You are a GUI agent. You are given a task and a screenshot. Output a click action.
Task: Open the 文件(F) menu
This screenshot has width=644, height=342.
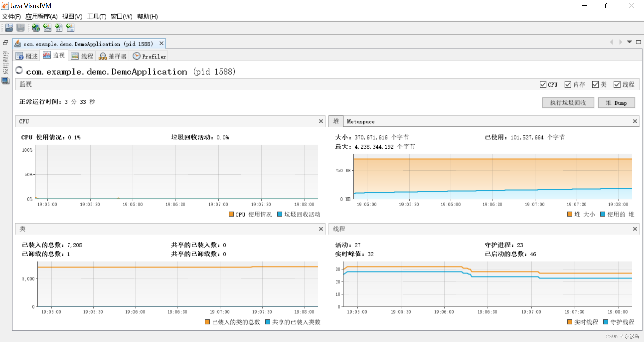(x=11, y=16)
